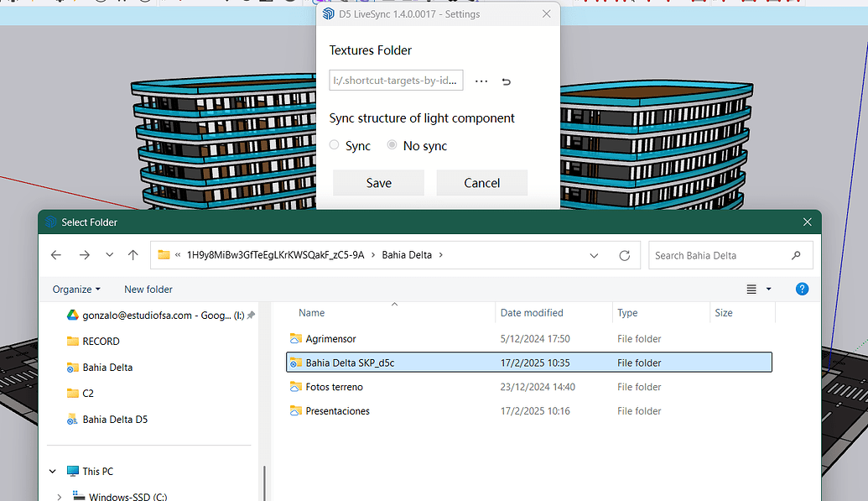Click the Bahia Delta breadcrumb segment

click(407, 255)
